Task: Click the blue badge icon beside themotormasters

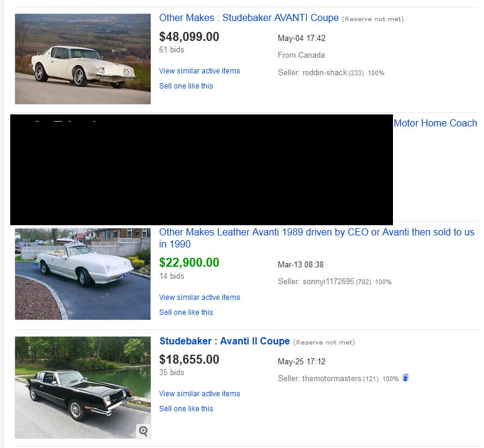Action: coord(406,378)
